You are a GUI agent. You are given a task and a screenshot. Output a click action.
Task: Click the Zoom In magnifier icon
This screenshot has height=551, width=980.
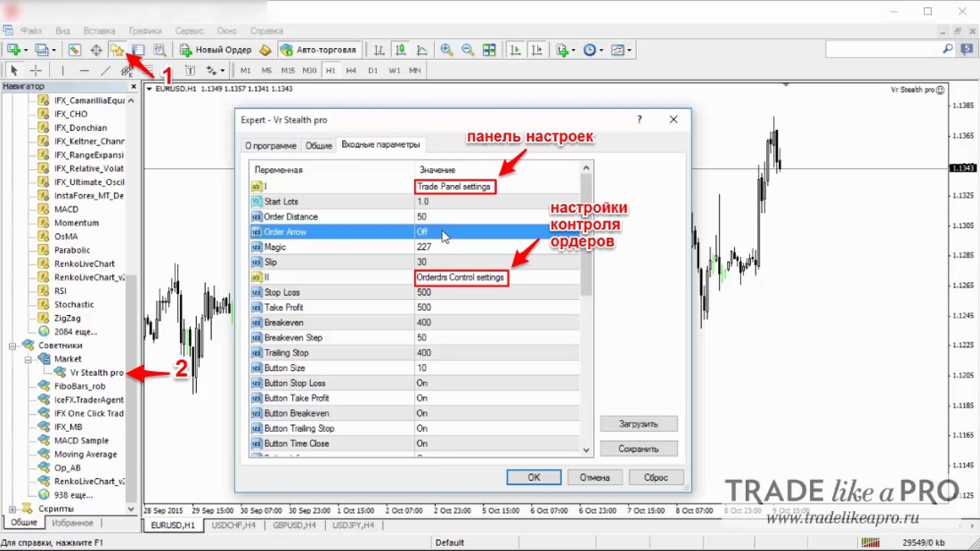[446, 50]
